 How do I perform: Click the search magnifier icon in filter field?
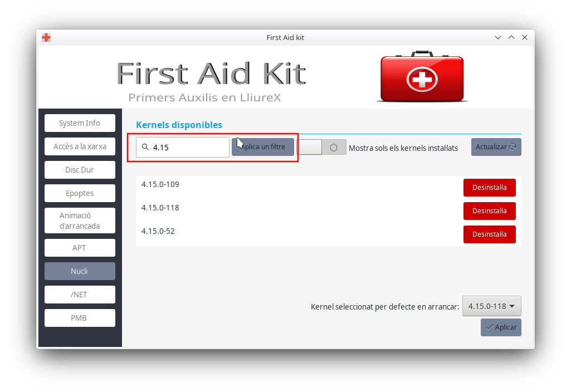click(145, 148)
